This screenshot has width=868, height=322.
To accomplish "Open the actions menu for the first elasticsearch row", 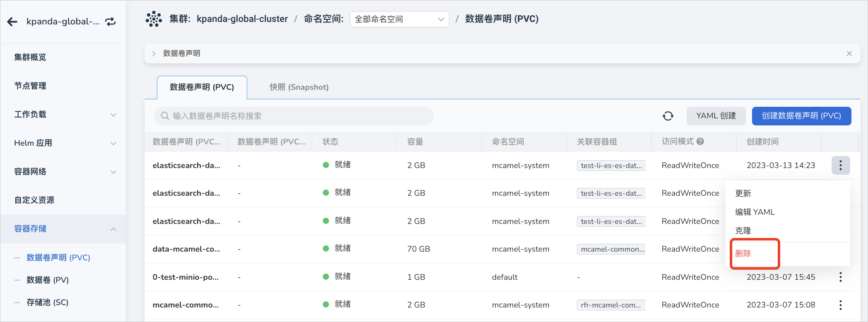I will coord(841,166).
